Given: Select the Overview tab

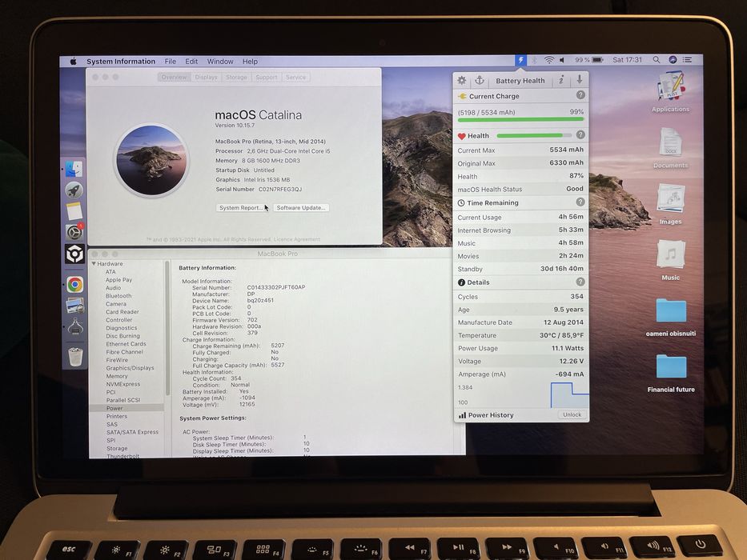Looking at the screenshot, I should coord(175,77).
